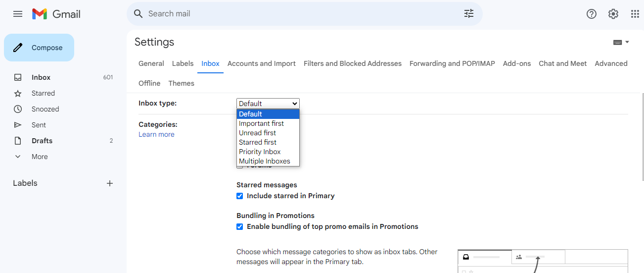Viewport: 644px width, 273px height.
Task: Open the Learn more link
Action: tap(156, 134)
